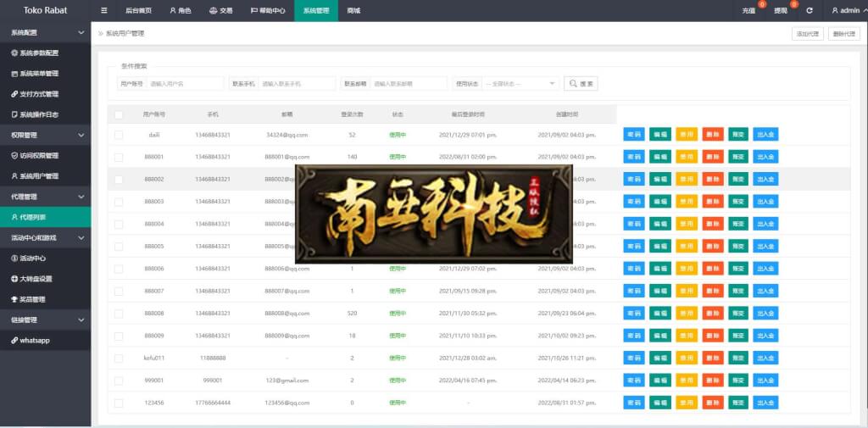Collapse the 链接管理 sidebar group

click(x=46, y=320)
